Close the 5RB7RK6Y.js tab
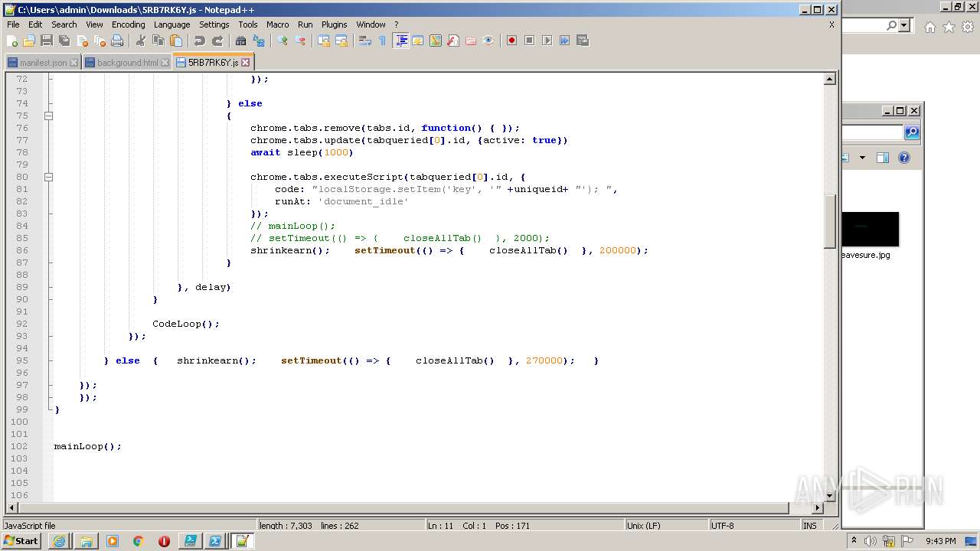This screenshot has height=551, width=980. click(245, 63)
